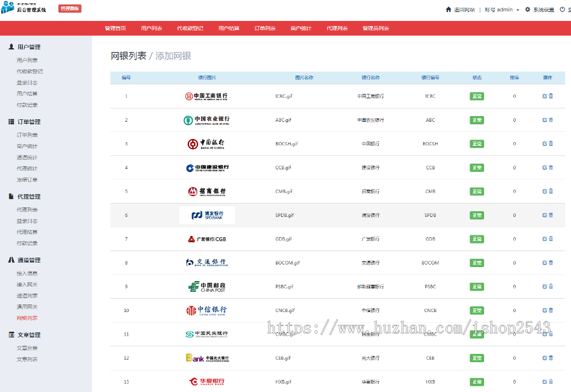Click the edit icon for CCB row
The image size is (571, 392).
click(x=544, y=167)
